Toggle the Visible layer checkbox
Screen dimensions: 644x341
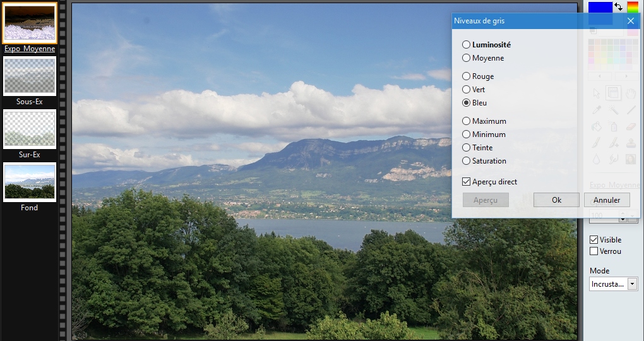(x=593, y=239)
